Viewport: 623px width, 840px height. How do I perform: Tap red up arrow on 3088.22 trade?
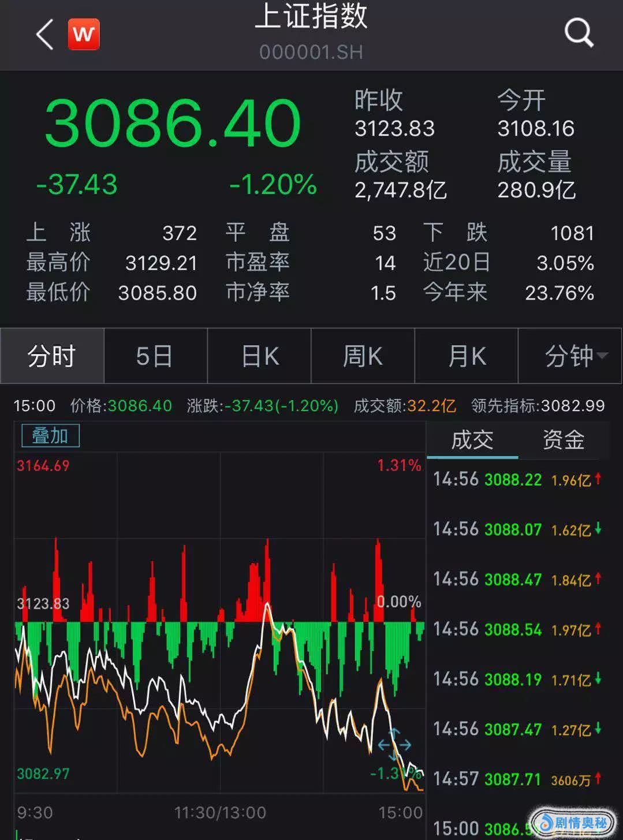click(x=598, y=479)
